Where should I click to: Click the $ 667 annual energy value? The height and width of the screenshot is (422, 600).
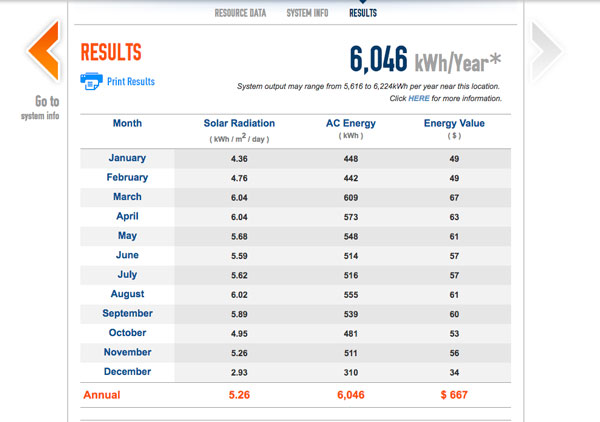pyautogui.click(x=453, y=395)
